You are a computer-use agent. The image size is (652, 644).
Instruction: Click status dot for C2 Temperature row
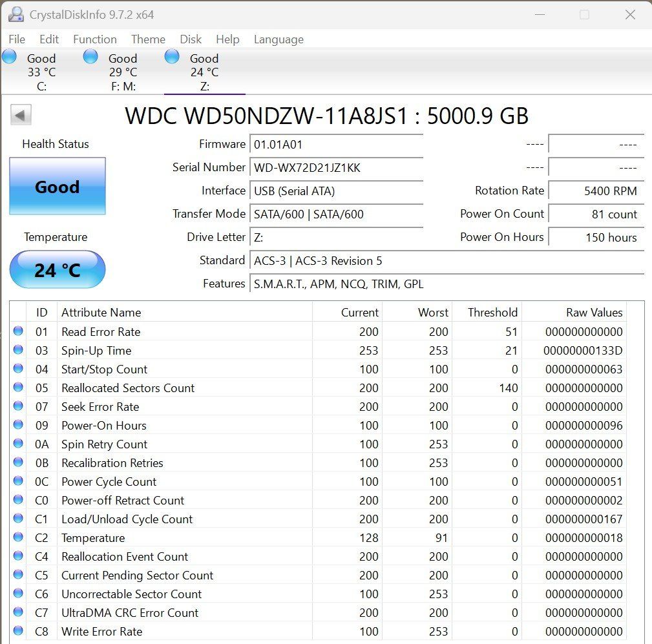click(x=18, y=537)
